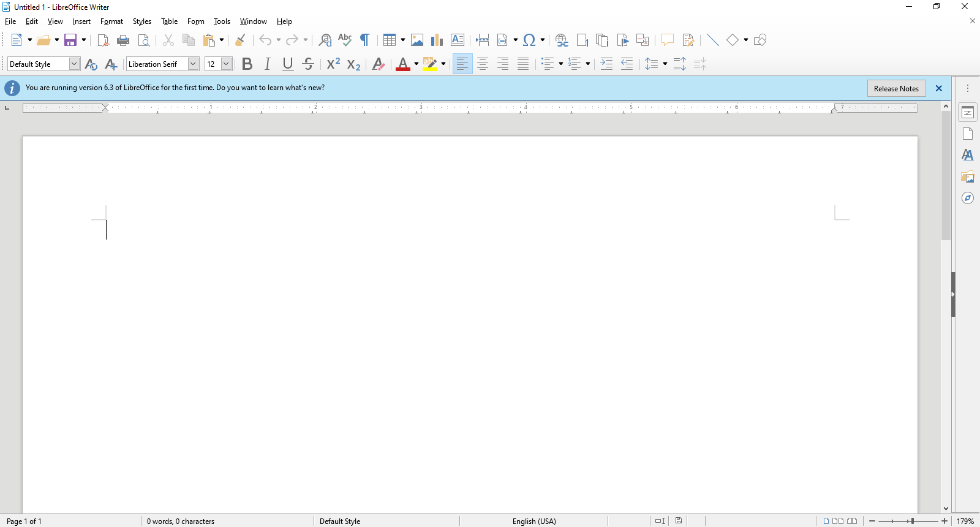Image resolution: width=980 pixels, height=527 pixels.
Task: Click the Page 1 of 1 status field
Action: click(24, 521)
